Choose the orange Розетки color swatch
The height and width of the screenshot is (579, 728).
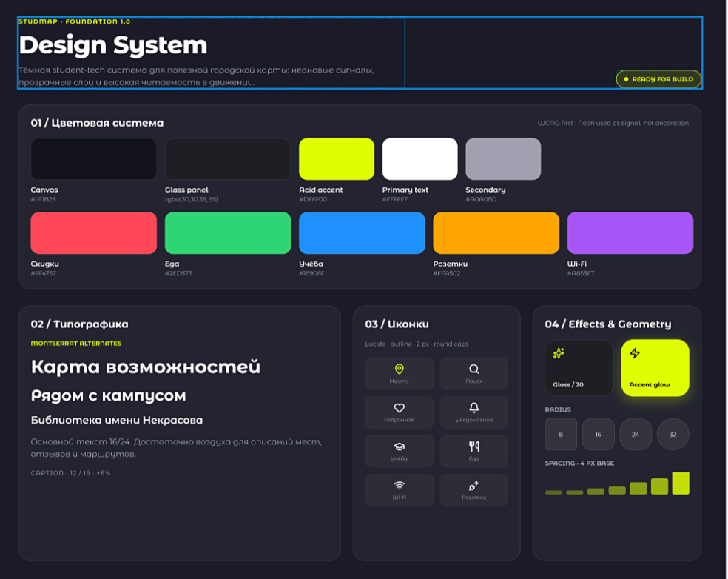pyautogui.click(x=496, y=232)
